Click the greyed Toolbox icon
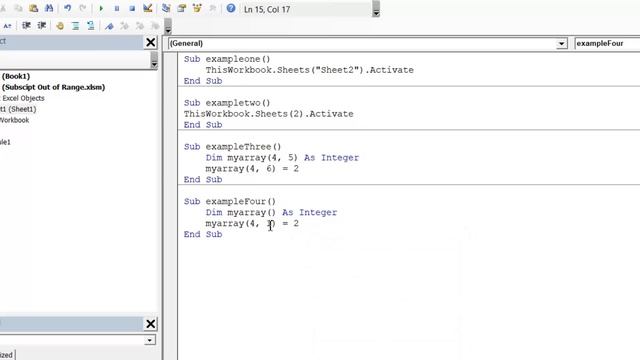Image resolution: width=640 pixels, height=360 pixels. (213, 9)
